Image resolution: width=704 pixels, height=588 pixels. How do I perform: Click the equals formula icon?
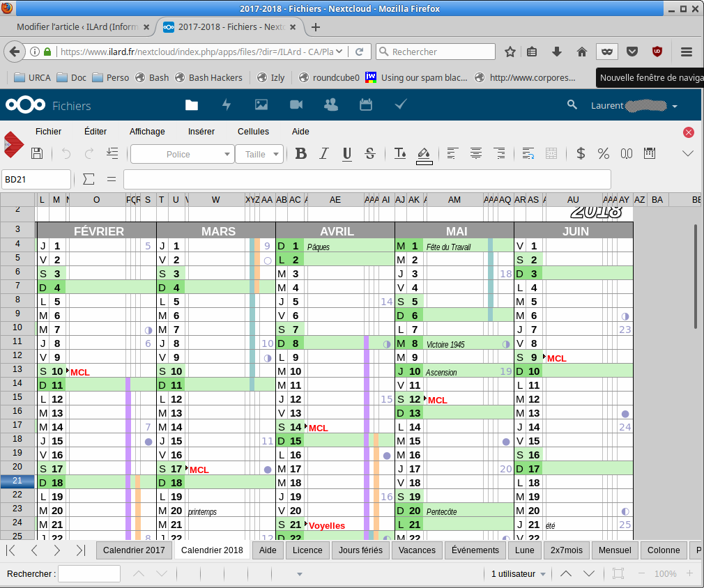(x=112, y=179)
